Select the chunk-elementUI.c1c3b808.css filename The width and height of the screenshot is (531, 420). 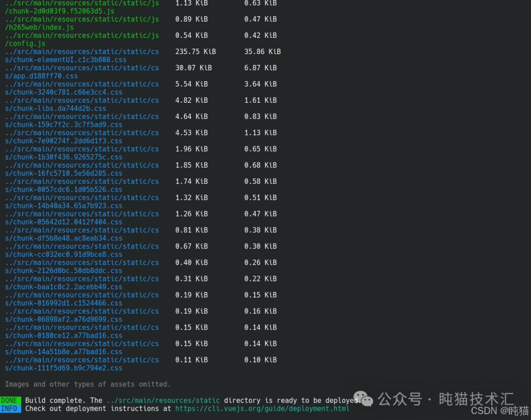coord(69,60)
